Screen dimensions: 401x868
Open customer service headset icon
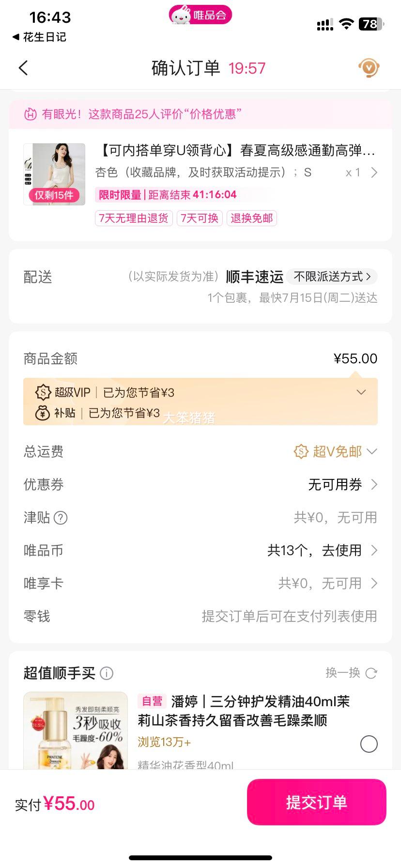369,68
